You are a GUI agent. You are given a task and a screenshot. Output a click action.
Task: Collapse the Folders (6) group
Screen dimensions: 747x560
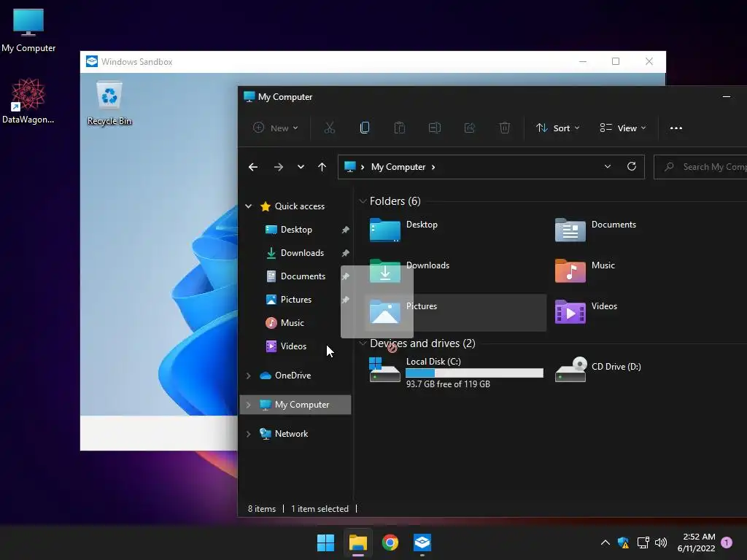[x=363, y=201]
